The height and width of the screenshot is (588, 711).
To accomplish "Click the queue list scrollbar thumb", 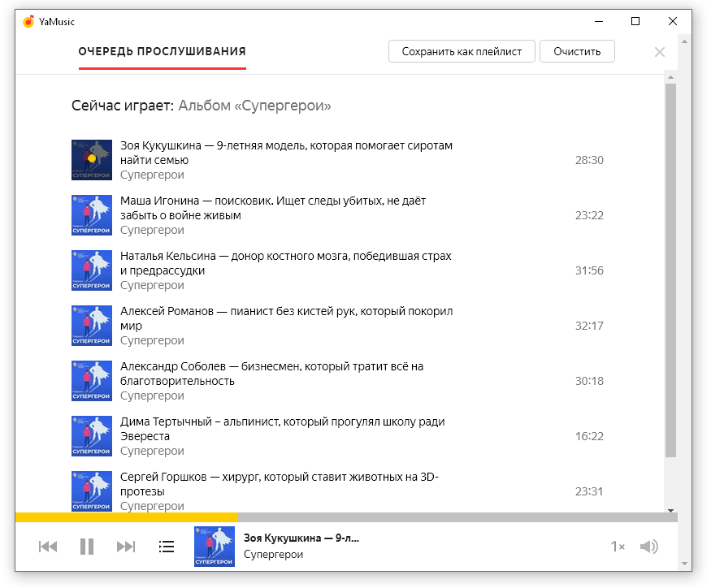I will (670, 270).
